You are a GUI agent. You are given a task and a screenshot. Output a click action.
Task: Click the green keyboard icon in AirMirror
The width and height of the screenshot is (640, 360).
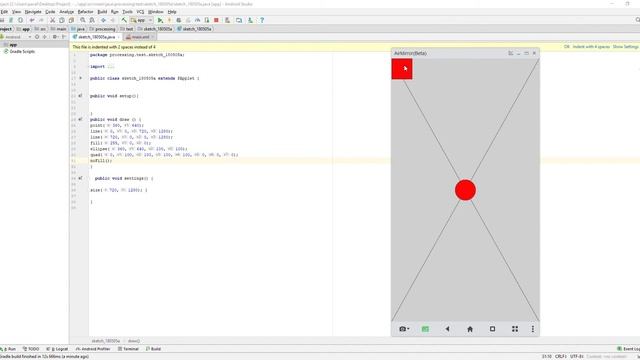coord(425,329)
